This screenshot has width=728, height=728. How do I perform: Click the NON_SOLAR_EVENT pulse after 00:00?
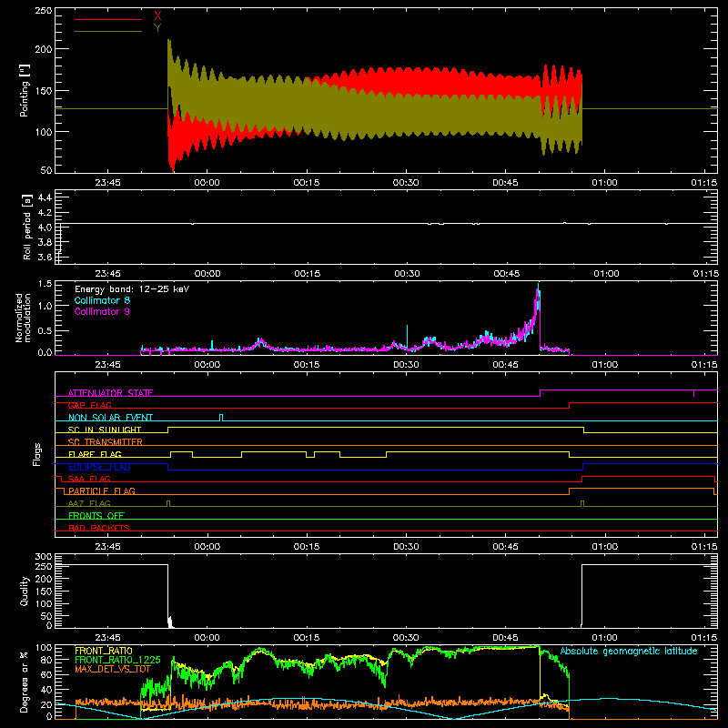[x=221, y=418]
